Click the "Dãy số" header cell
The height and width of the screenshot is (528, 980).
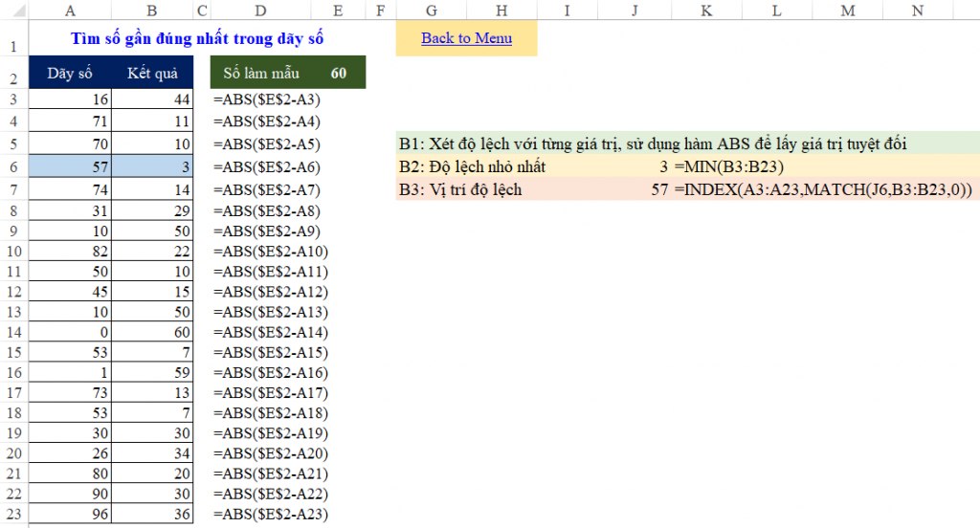coord(70,74)
